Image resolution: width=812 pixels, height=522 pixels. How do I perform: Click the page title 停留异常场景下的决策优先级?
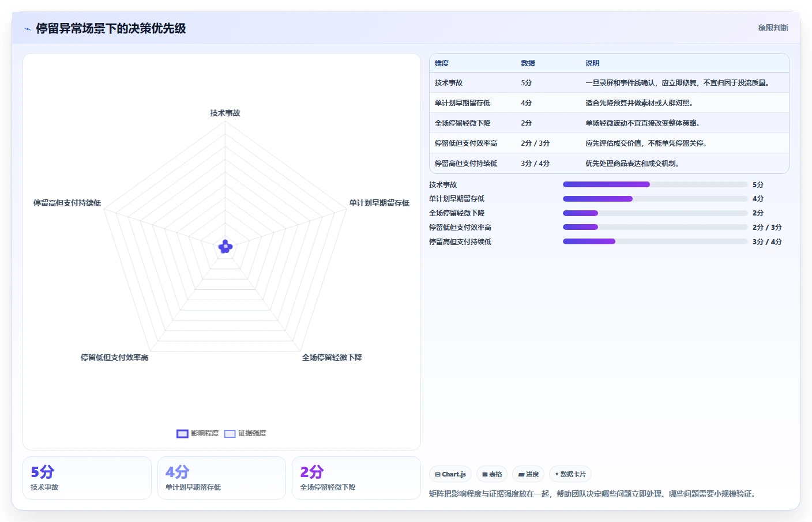111,28
